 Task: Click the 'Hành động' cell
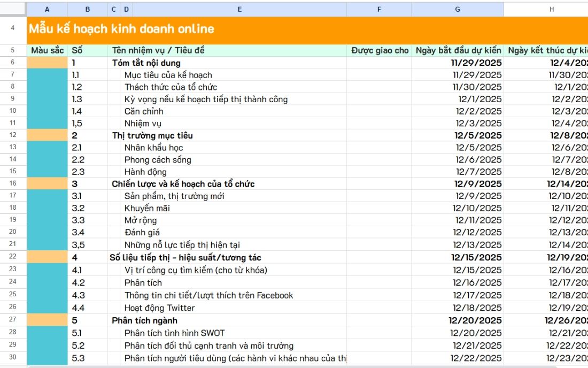tap(145, 172)
